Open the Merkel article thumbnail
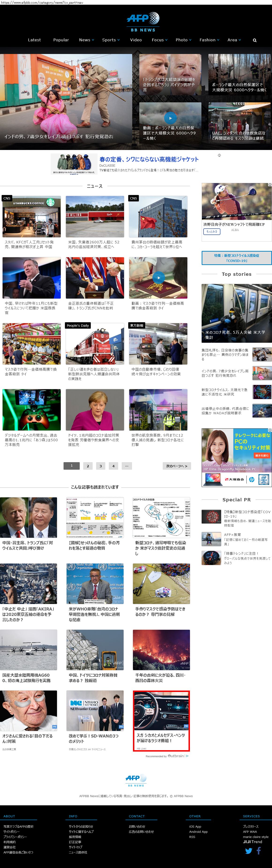 click(95, 410)
